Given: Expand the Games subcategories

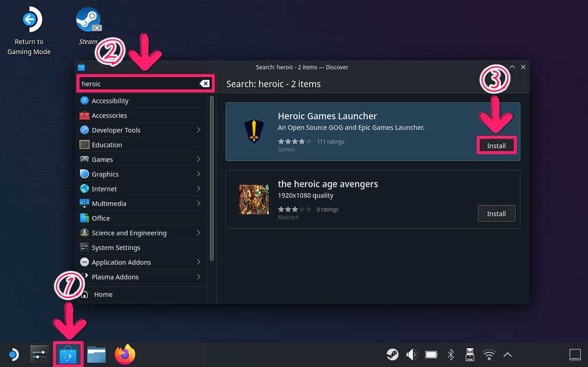Looking at the screenshot, I should point(198,159).
